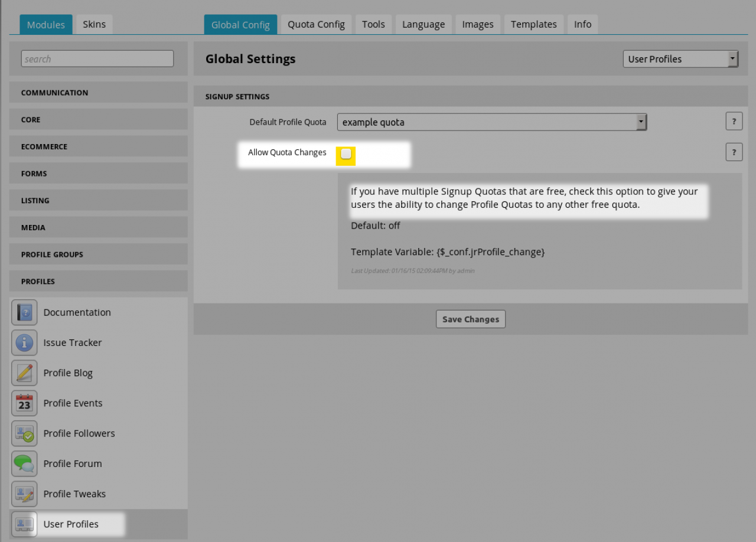Select the Profile Tweaks icon
756x542 pixels.
(24, 494)
